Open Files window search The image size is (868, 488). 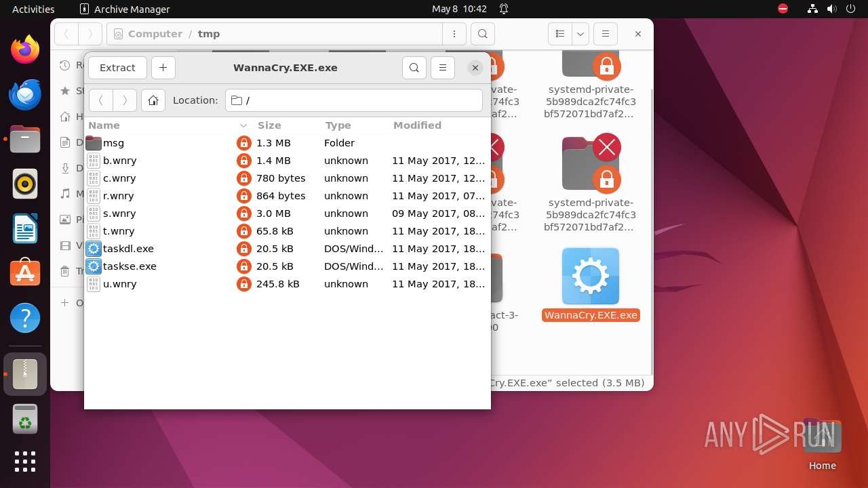482,34
